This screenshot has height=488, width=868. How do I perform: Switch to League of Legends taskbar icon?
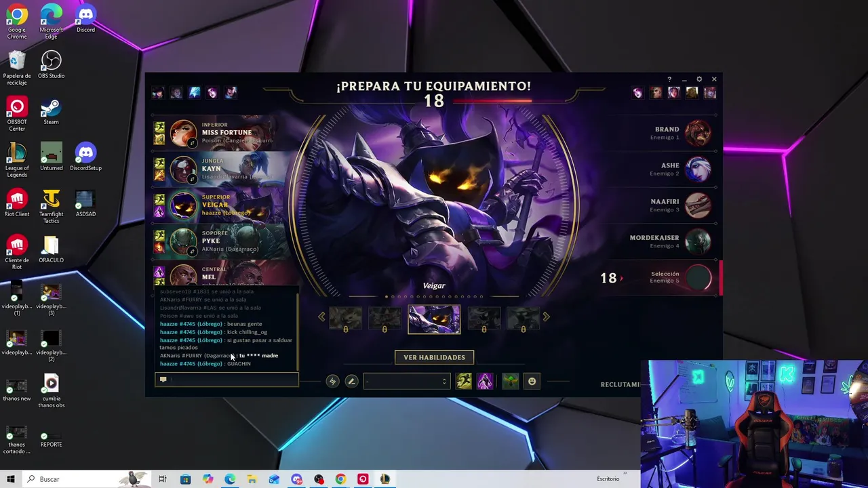384,479
